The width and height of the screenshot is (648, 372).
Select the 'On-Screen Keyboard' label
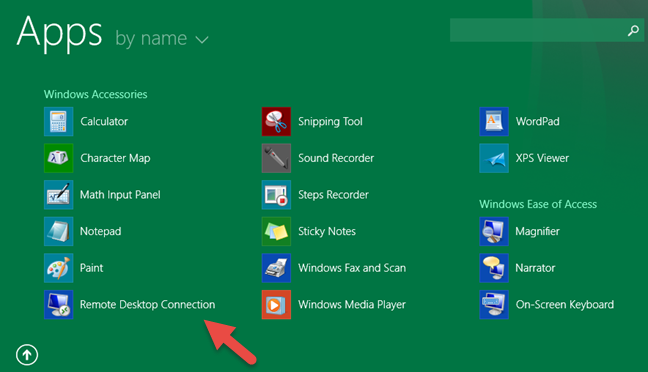click(x=565, y=305)
